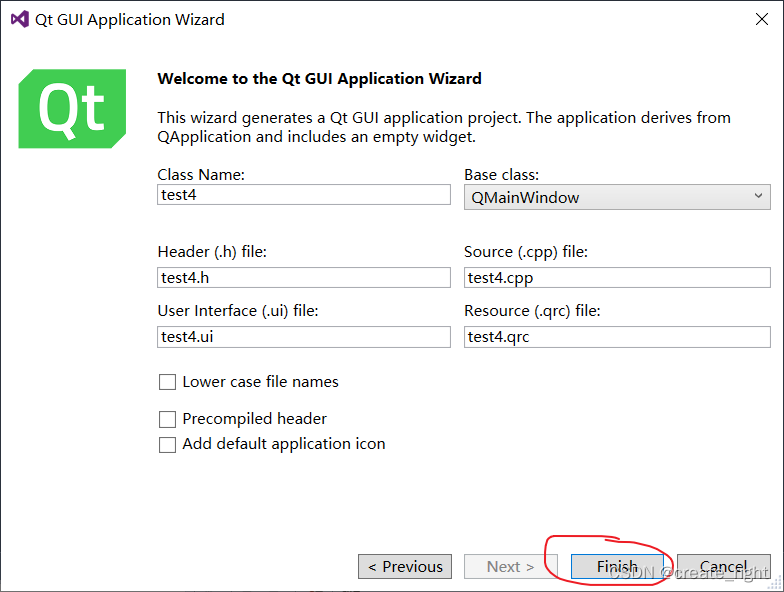Click the Qt GUI Application Wizard window title
Image resolution: width=784 pixels, height=592 pixels.
(x=130, y=20)
